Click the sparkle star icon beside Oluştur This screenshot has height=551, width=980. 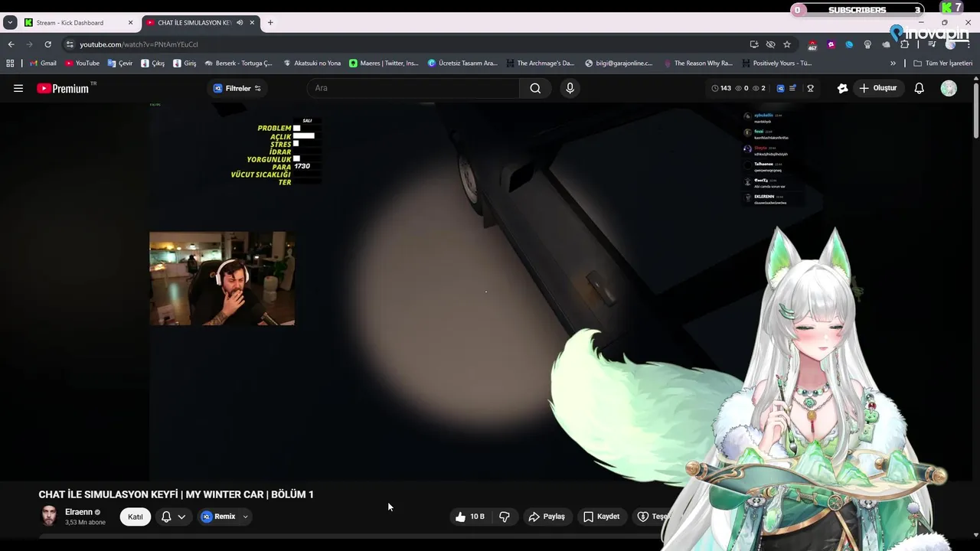[842, 88]
